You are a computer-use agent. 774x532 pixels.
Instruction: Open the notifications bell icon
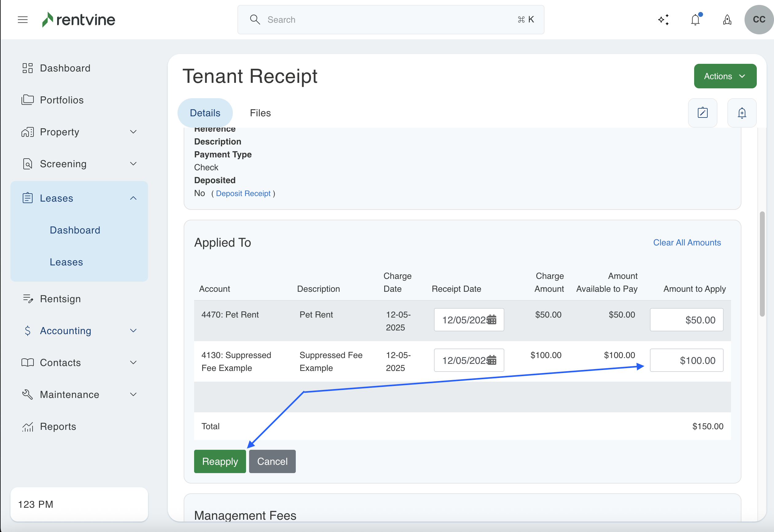[x=695, y=20]
